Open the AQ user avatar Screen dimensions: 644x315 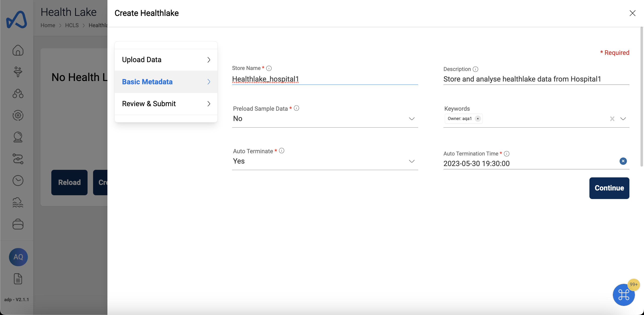[x=18, y=257]
